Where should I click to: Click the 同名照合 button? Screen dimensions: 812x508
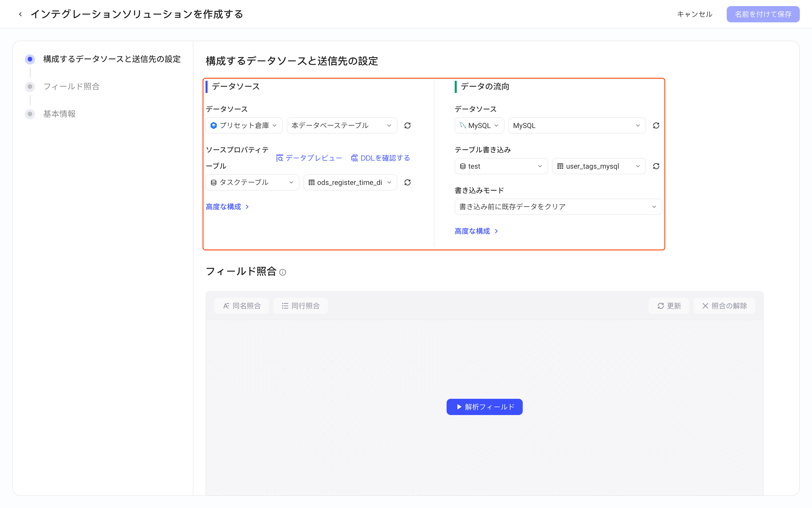point(242,305)
